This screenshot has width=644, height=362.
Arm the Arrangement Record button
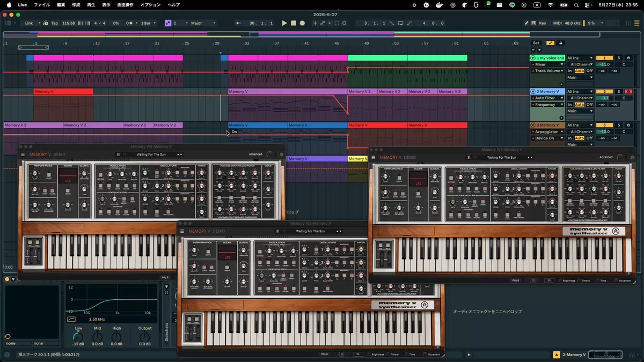pyautogui.click(x=302, y=23)
